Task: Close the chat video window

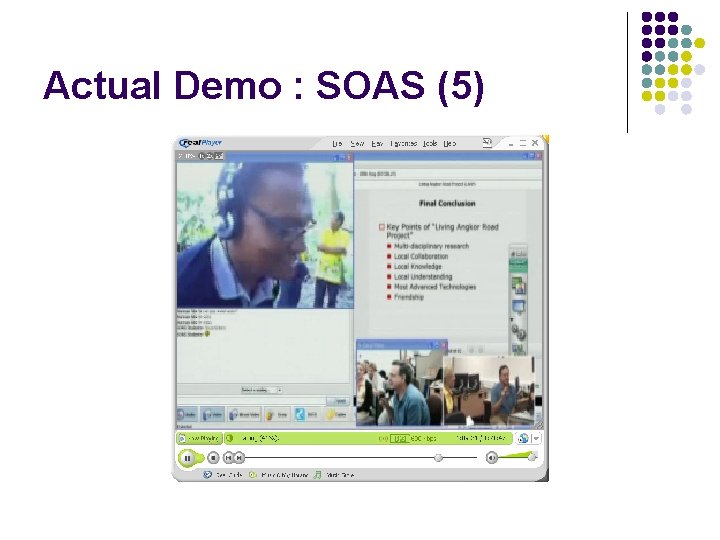Action: pyautogui.click(x=349, y=157)
